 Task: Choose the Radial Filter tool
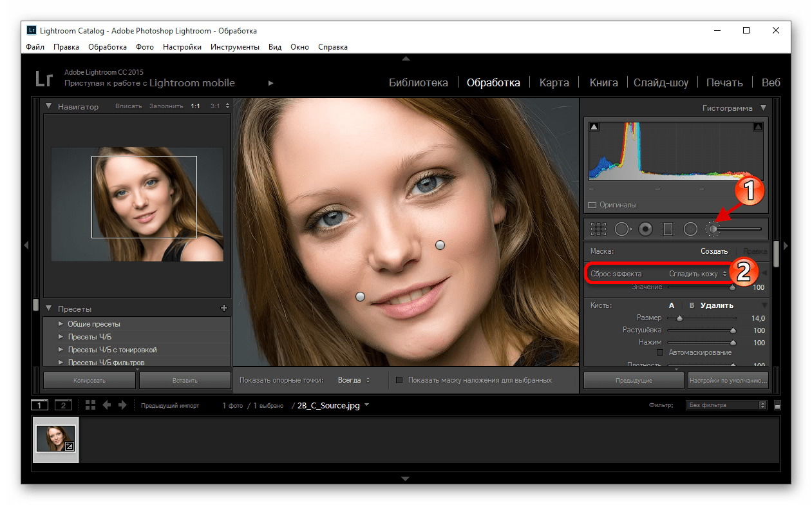pos(690,229)
